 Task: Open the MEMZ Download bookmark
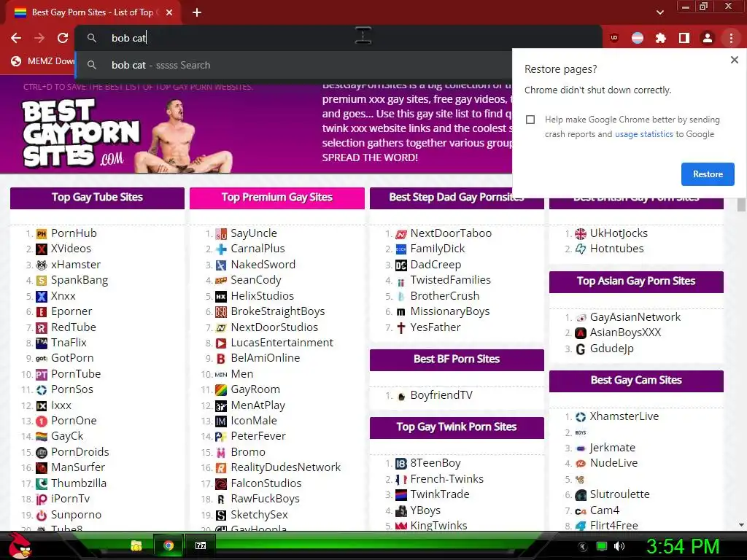(x=43, y=61)
